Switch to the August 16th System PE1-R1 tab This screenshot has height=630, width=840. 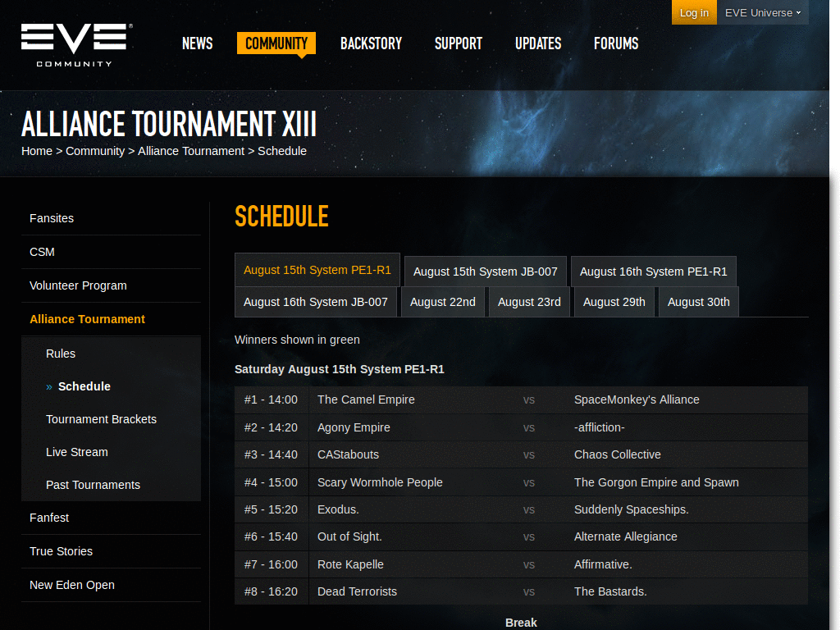pyautogui.click(x=653, y=271)
